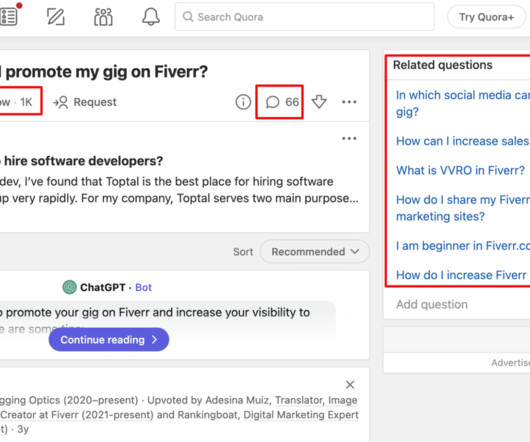Open "In which social media" related question
Screen dimensions: 530x442
(463, 103)
